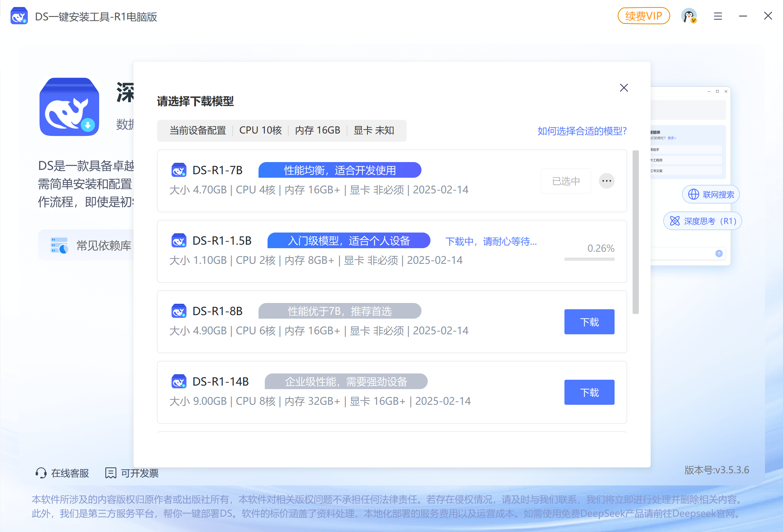Download the DS-R1-8B model
Image resolution: width=783 pixels, height=532 pixels.
589,322
